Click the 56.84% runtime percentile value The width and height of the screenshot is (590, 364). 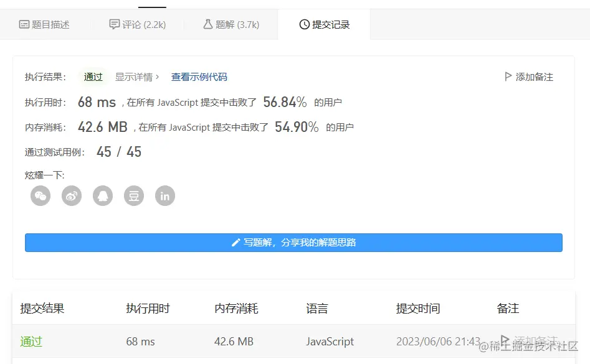(285, 102)
